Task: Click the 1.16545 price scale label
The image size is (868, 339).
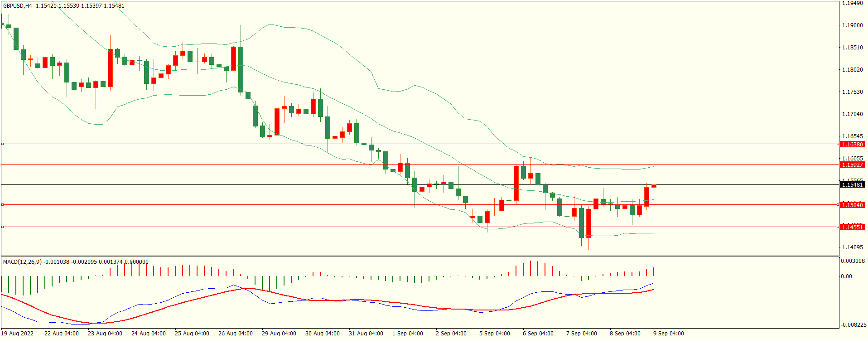Action: pyautogui.click(x=853, y=136)
